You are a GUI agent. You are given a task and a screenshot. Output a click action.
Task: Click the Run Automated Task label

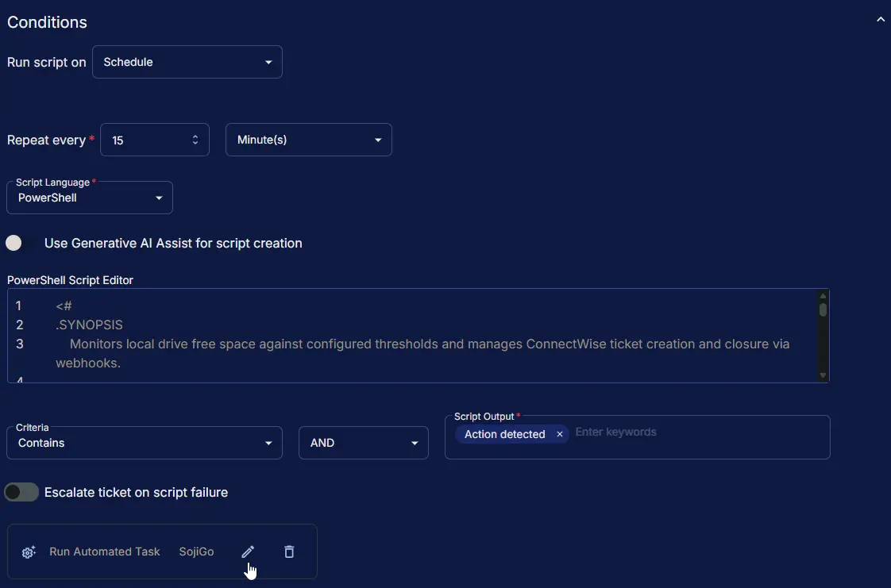105,551
